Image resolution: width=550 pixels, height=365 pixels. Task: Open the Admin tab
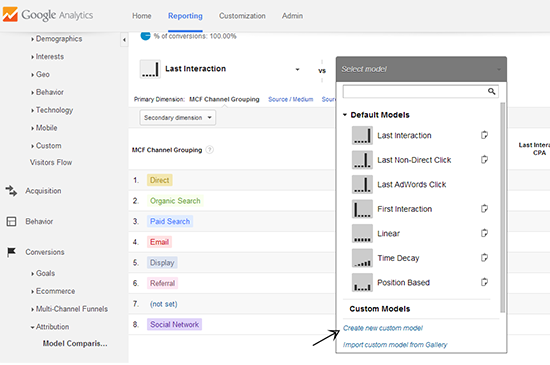click(x=292, y=16)
